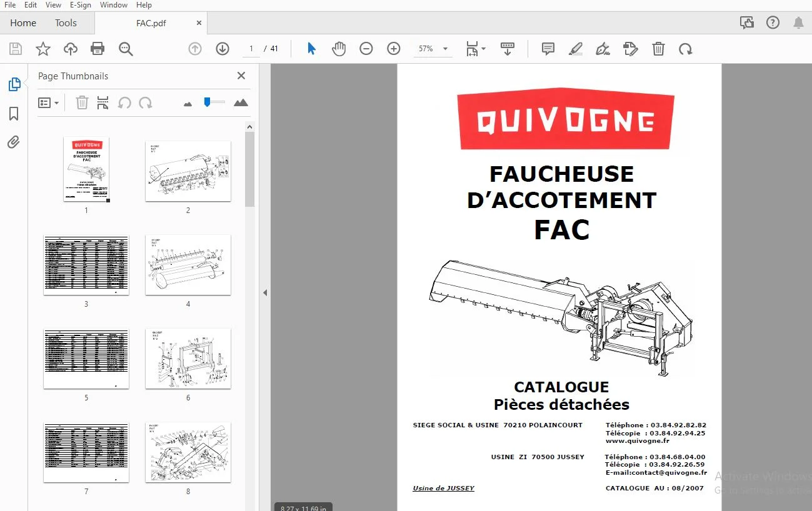Toggle scrolling mode keyboard icon
This screenshot has height=511, width=812.
(x=507, y=49)
